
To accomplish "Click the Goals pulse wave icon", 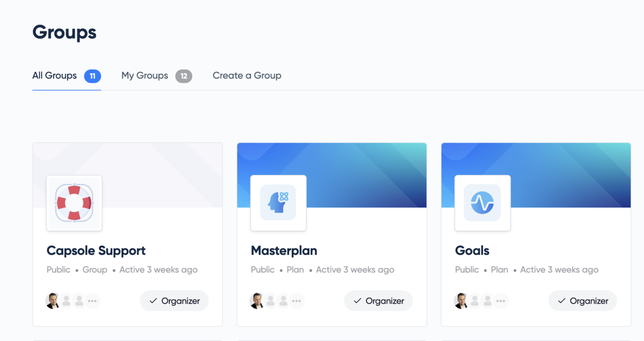I will tap(483, 203).
